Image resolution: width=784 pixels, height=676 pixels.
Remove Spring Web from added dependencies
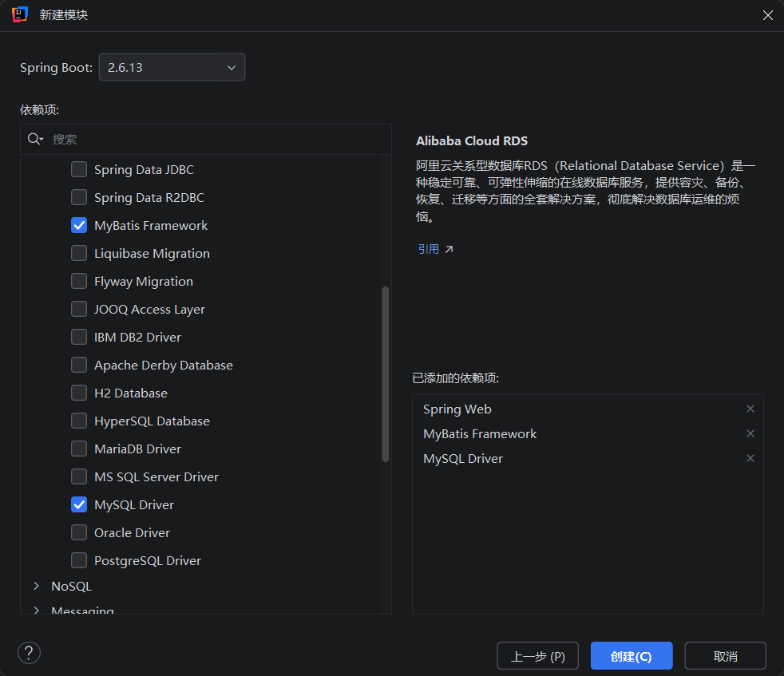coord(750,409)
